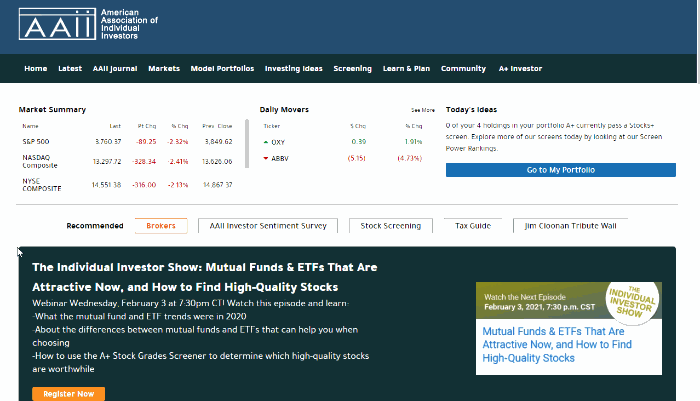Open the Home menu item
Screen dimensions: 700x401
(x=36, y=68)
